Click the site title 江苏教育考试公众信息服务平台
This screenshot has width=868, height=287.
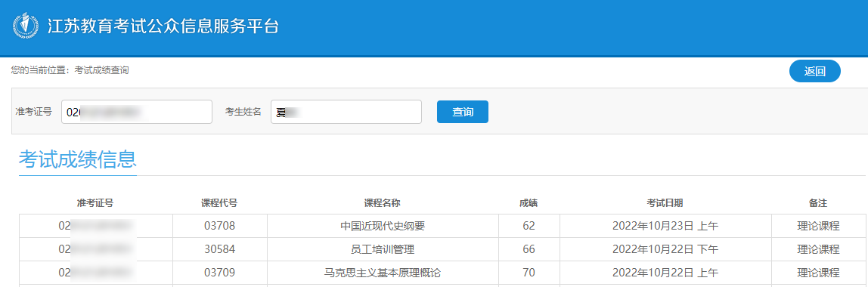[163, 26]
